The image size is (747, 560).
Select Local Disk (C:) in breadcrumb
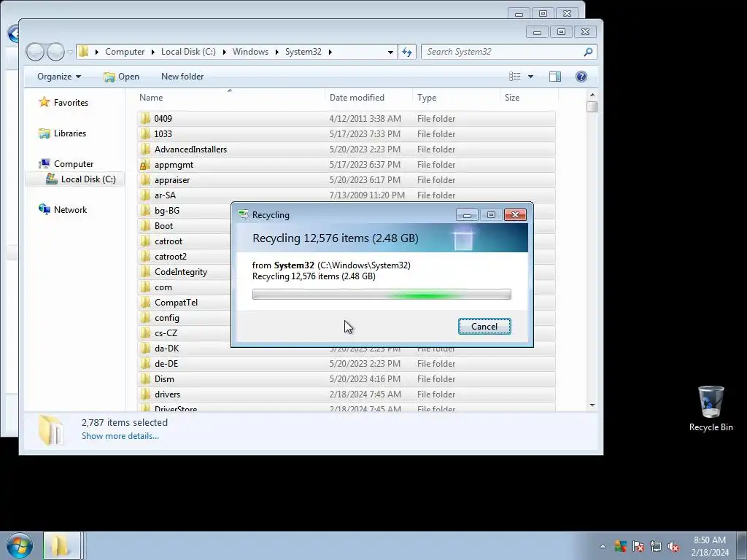click(188, 52)
